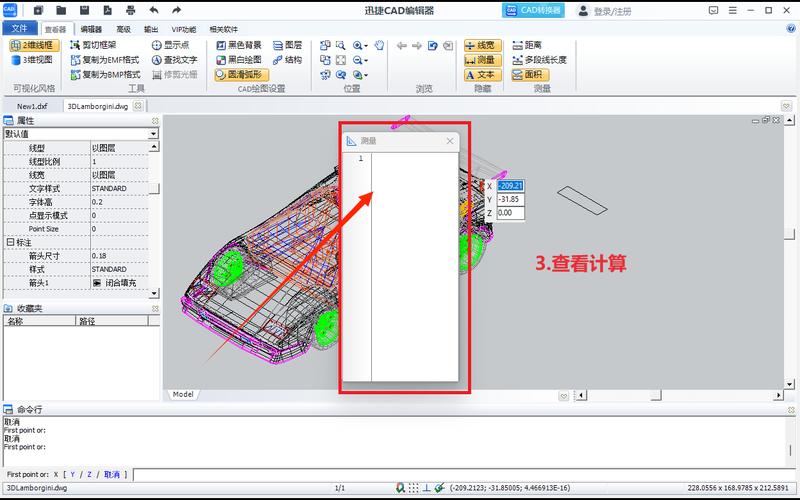Toggle 黑白绘图 black and white drawing
800x500 pixels.
(239, 60)
